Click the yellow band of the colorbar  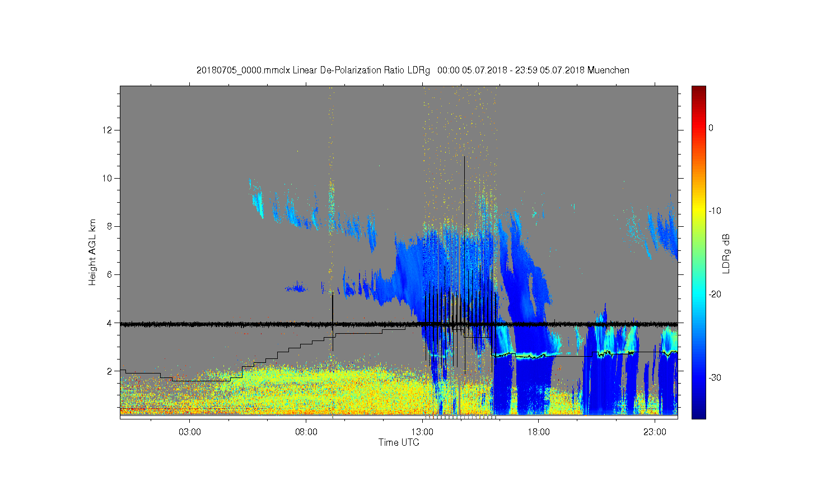[x=698, y=211]
